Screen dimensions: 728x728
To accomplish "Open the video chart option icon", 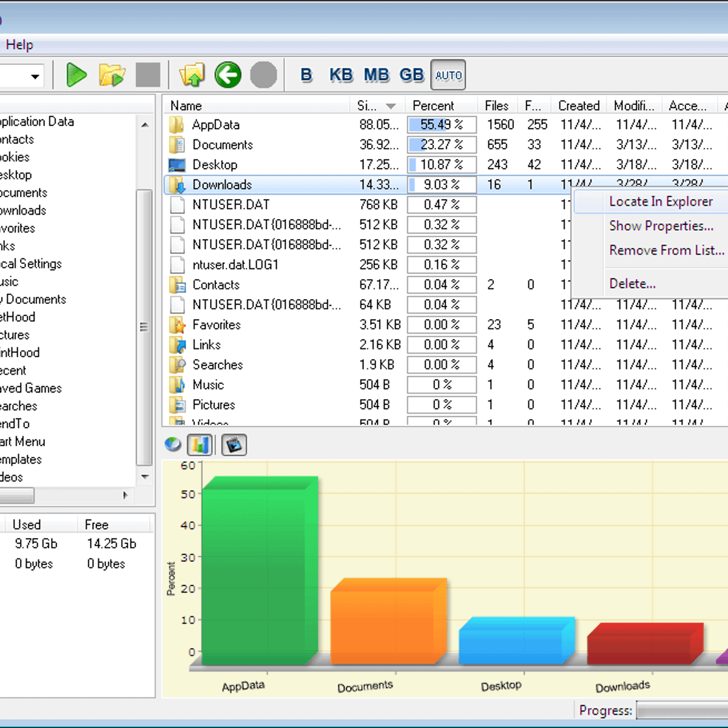I will point(234,445).
